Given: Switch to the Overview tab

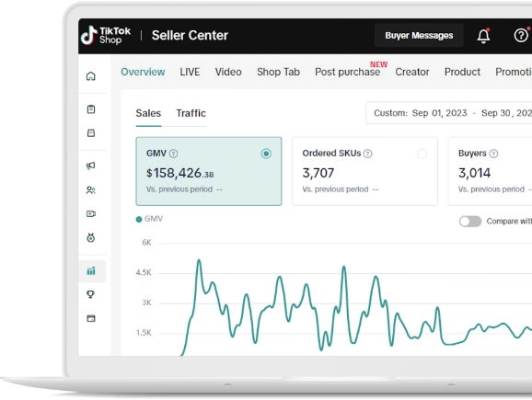Looking at the screenshot, I should pyautogui.click(x=143, y=72).
